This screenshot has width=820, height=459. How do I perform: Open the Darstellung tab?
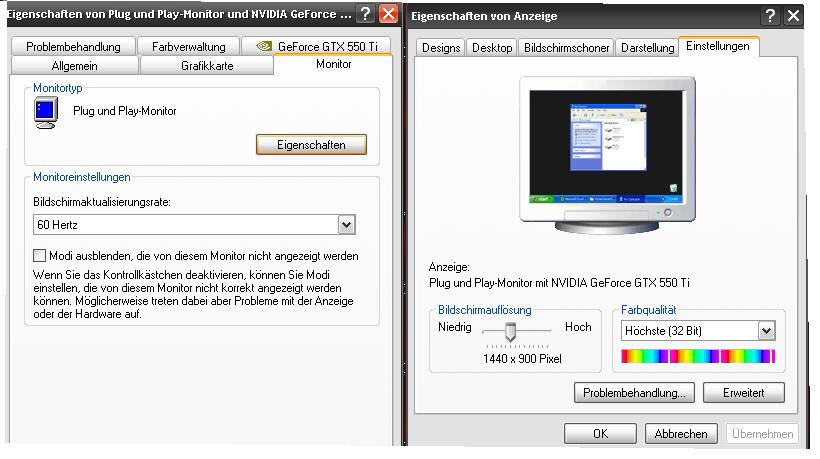point(647,48)
